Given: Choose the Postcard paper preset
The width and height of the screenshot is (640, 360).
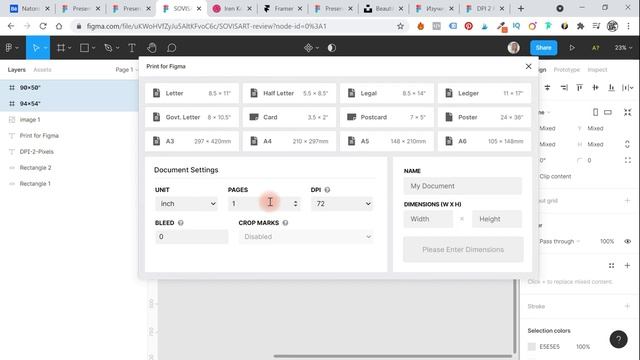Looking at the screenshot, I should pyautogui.click(x=387, y=117).
